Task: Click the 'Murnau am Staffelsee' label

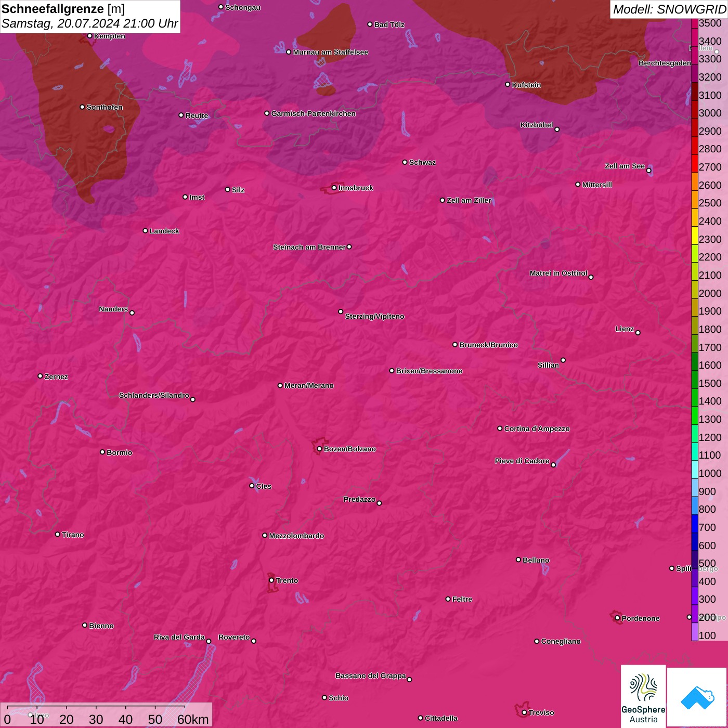Action: (330, 52)
